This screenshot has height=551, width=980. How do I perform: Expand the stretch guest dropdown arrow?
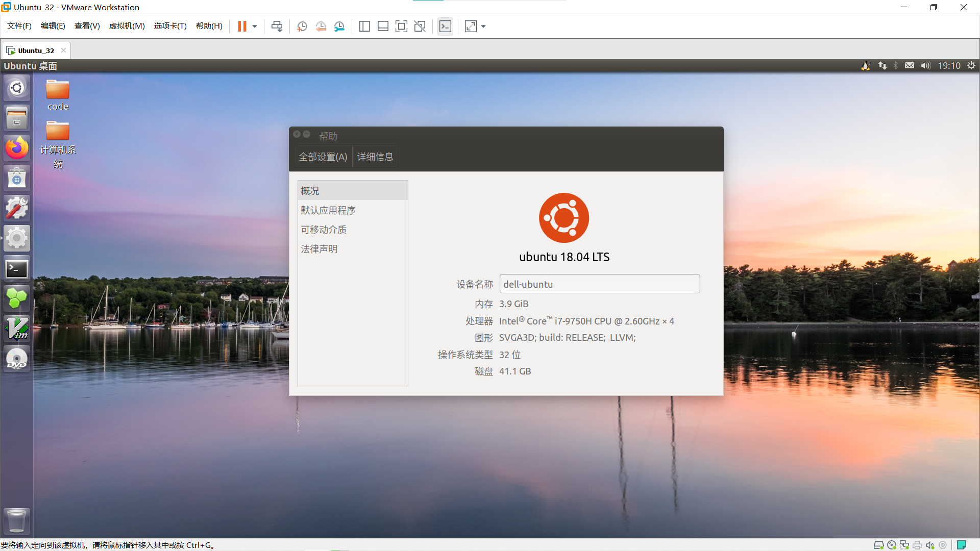click(x=483, y=27)
